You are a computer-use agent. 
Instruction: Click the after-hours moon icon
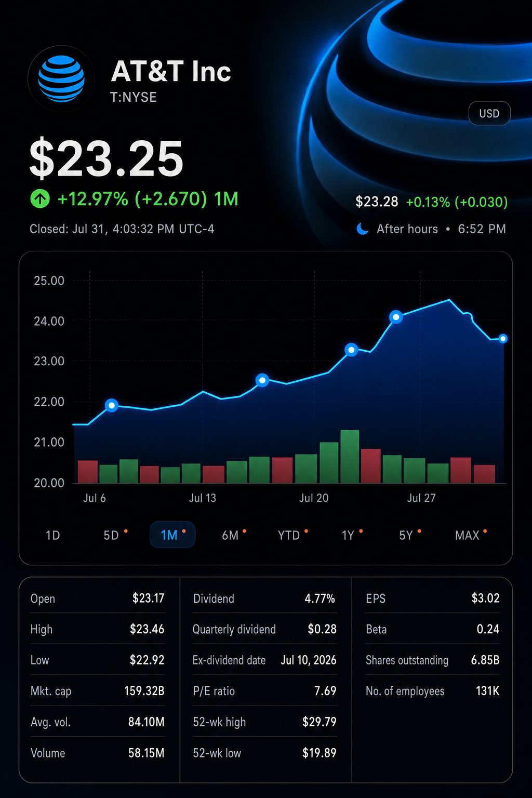pos(363,229)
